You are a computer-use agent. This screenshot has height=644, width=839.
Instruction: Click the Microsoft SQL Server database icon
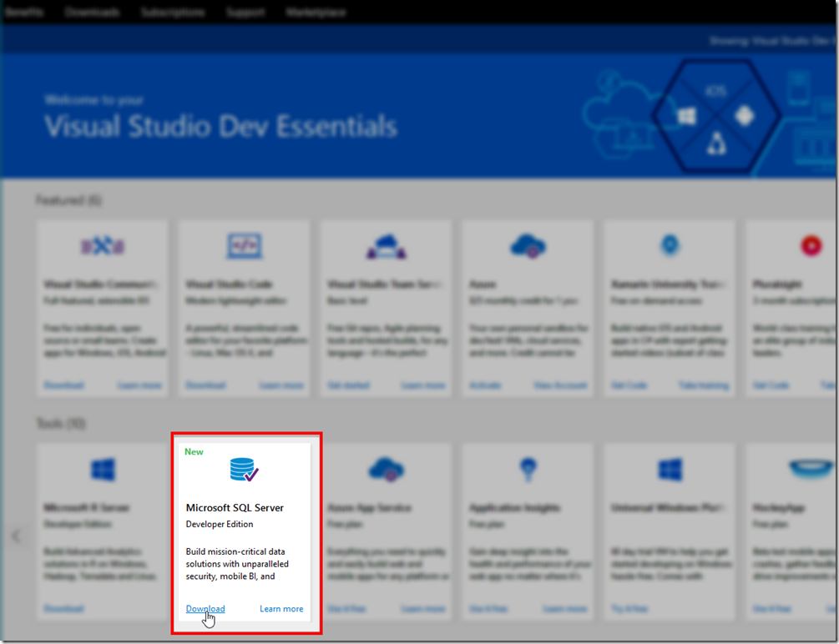coord(245,470)
